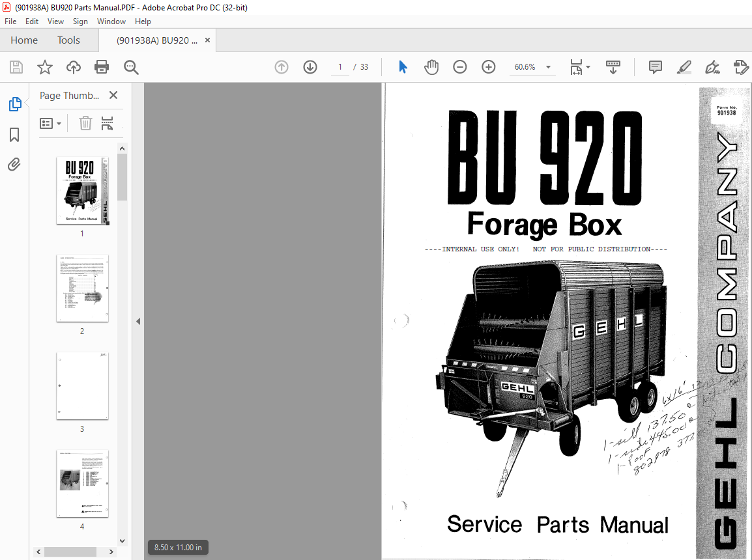Image resolution: width=752 pixels, height=560 pixels.
Task: Click the fit page width icon
Action: click(x=576, y=67)
